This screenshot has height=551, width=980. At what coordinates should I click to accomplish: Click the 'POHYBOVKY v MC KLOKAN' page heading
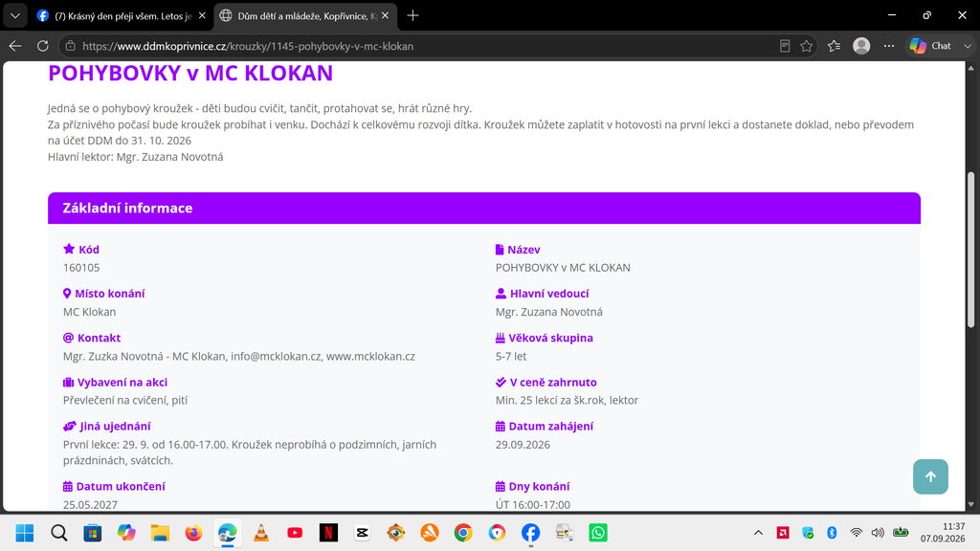190,73
